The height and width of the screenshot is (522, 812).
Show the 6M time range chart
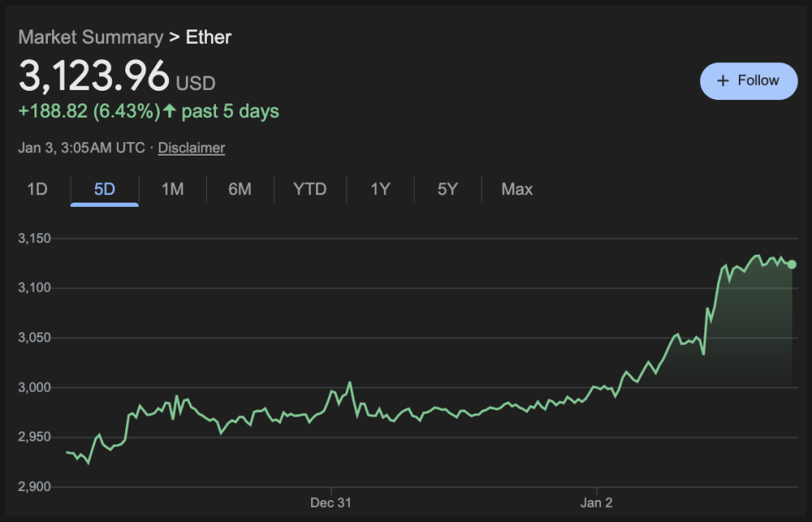click(240, 189)
